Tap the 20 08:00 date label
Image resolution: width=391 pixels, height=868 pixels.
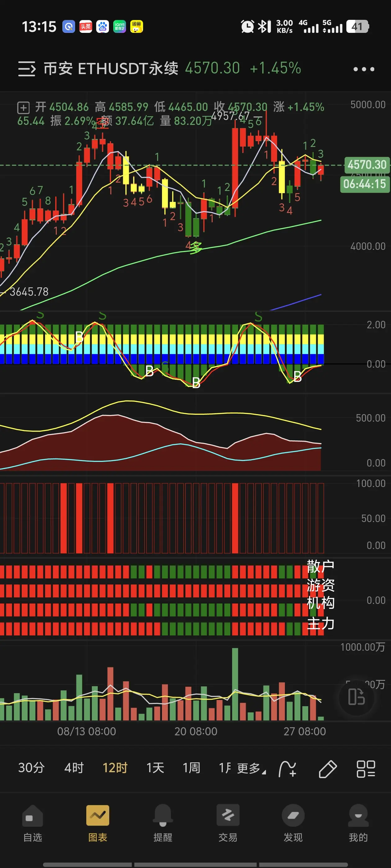click(196, 731)
